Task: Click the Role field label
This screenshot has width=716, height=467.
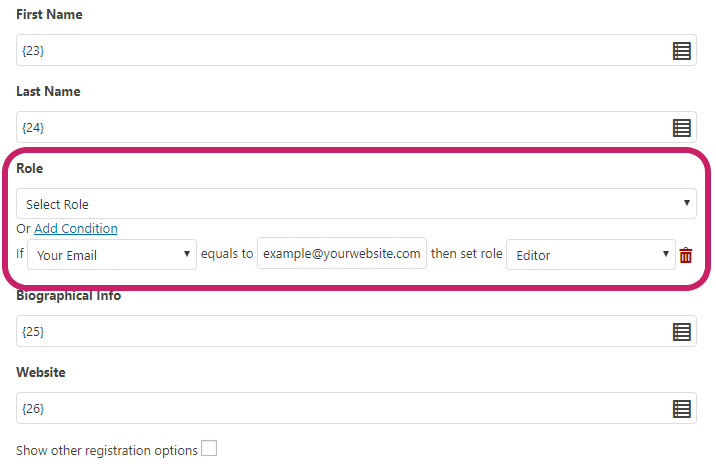Action: (x=30, y=168)
